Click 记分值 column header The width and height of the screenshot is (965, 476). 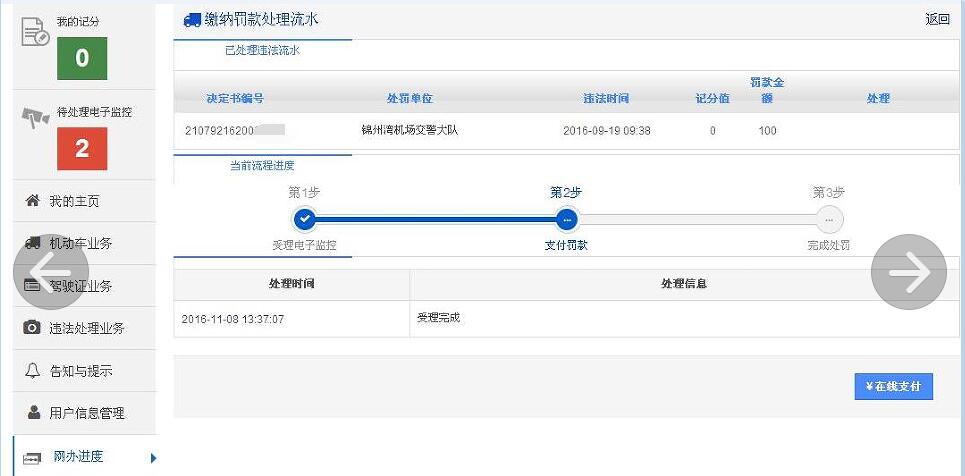(713, 99)
